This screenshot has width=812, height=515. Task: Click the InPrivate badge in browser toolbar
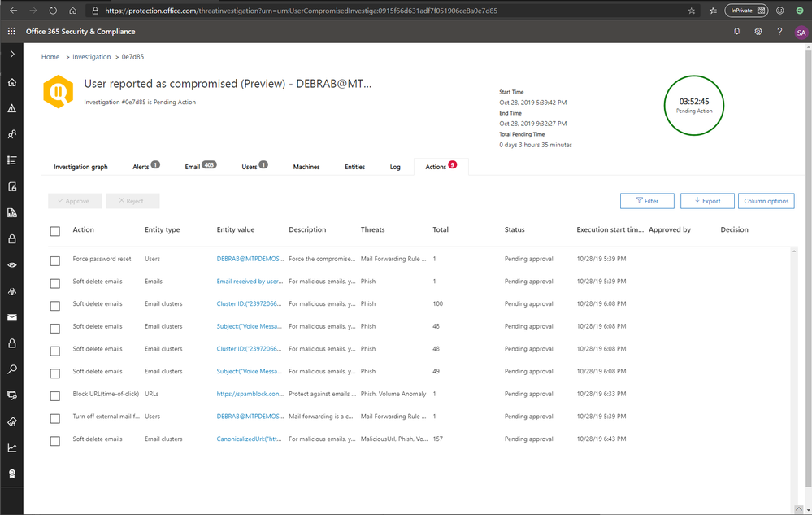[x=746, y=11]
